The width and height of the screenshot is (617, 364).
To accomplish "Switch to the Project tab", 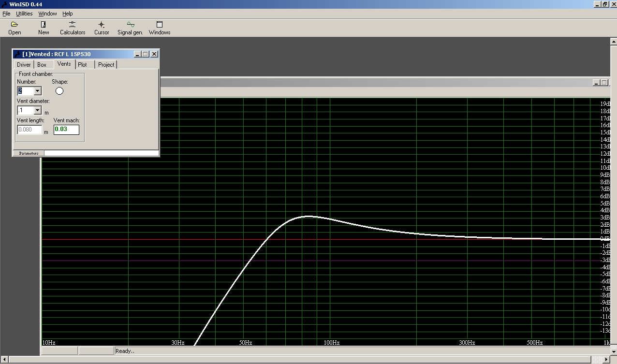I will click(106, 65).
